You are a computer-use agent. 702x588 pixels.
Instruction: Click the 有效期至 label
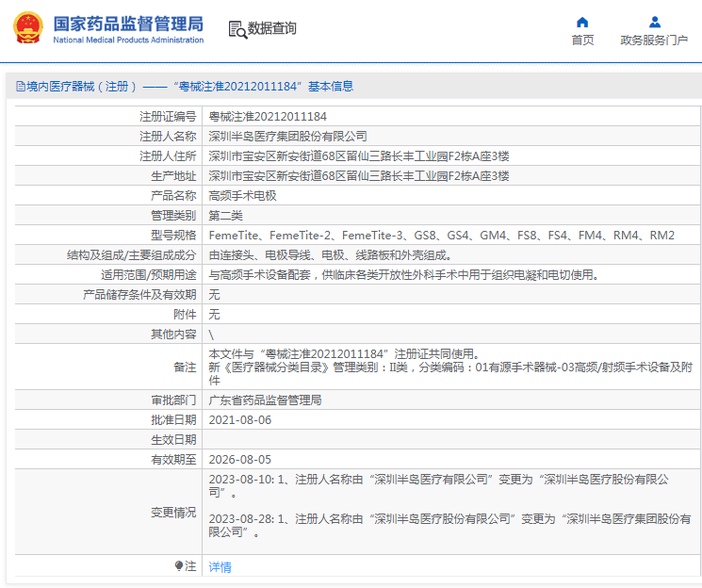coord(173,459)
